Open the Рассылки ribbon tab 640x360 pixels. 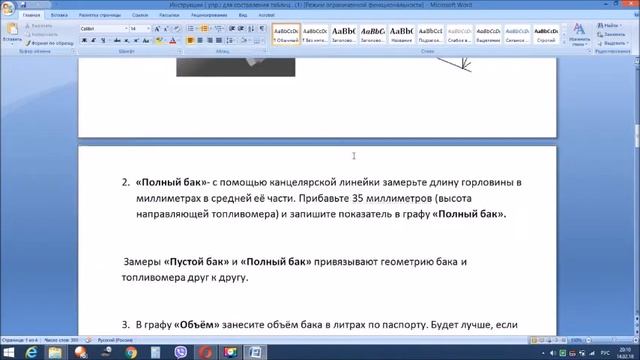(169, 15)
